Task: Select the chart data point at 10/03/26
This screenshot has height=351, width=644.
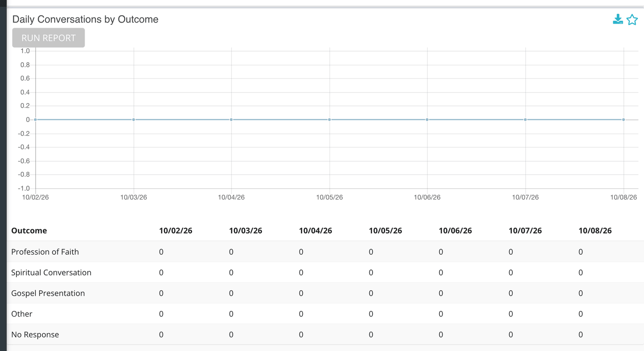Action: [133, 120]
